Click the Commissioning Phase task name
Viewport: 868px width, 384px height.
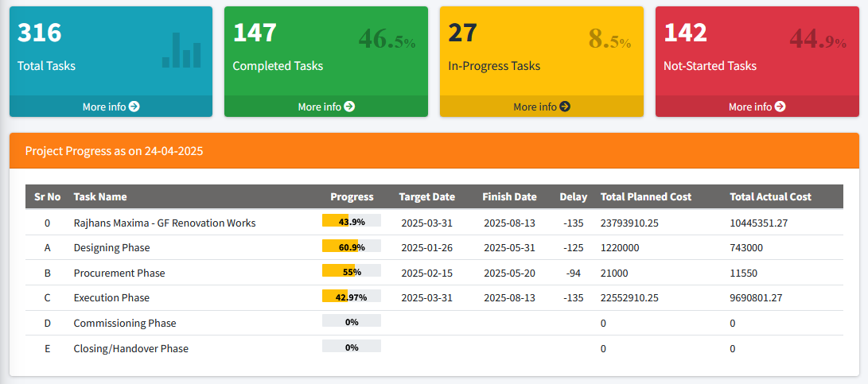point(125,324)
